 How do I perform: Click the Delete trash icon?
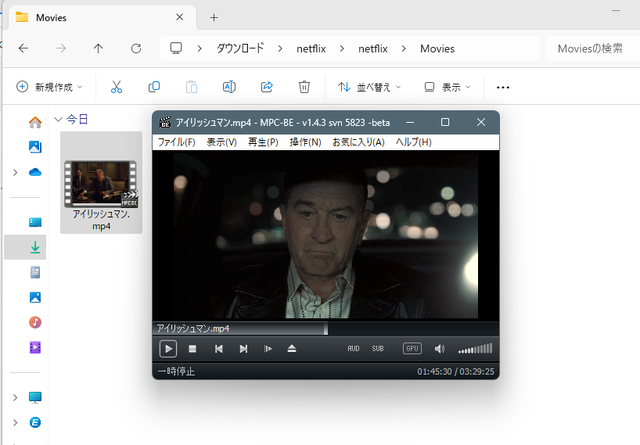[304, 87]
